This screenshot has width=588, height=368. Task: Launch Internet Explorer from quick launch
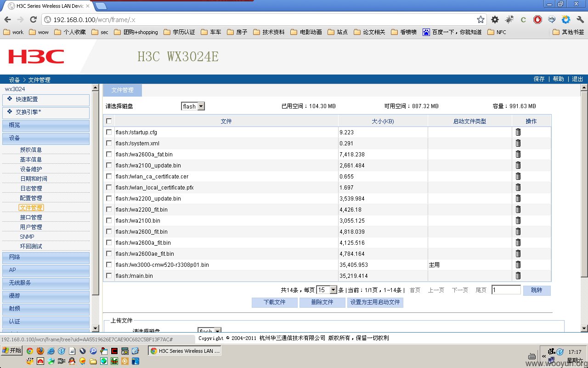click(51, 351)
